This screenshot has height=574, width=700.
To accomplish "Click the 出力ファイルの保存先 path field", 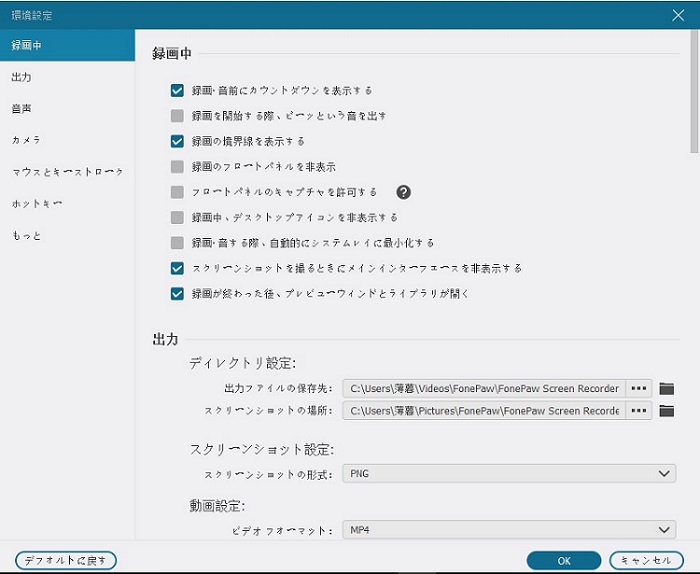I will (x=484, y=388).
